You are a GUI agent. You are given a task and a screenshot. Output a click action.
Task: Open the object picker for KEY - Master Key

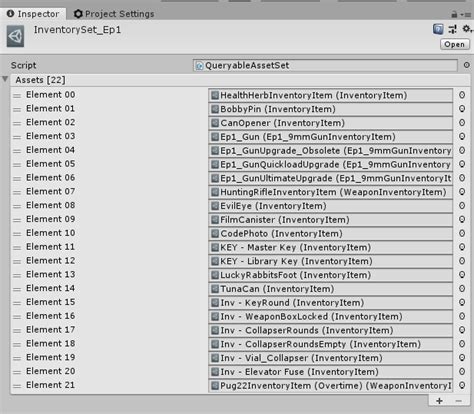tap(462, 247)
